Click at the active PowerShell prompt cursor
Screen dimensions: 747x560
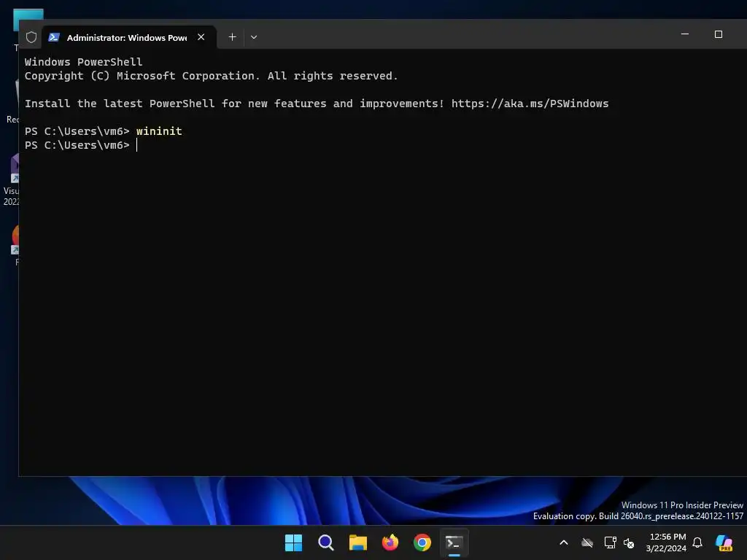(x=136, y=145)
